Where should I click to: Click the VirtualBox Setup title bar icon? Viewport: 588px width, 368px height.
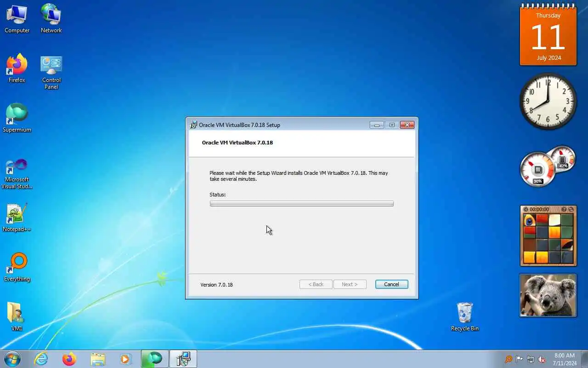[x=193, y=125]
